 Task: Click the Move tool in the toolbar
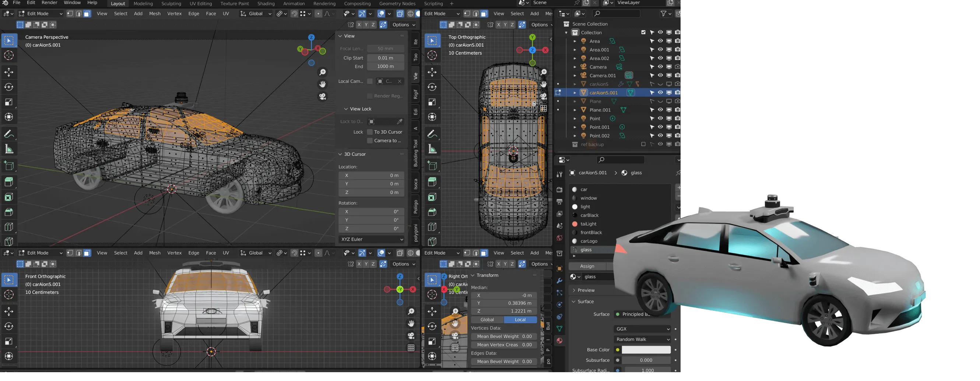tap(9, 72)
